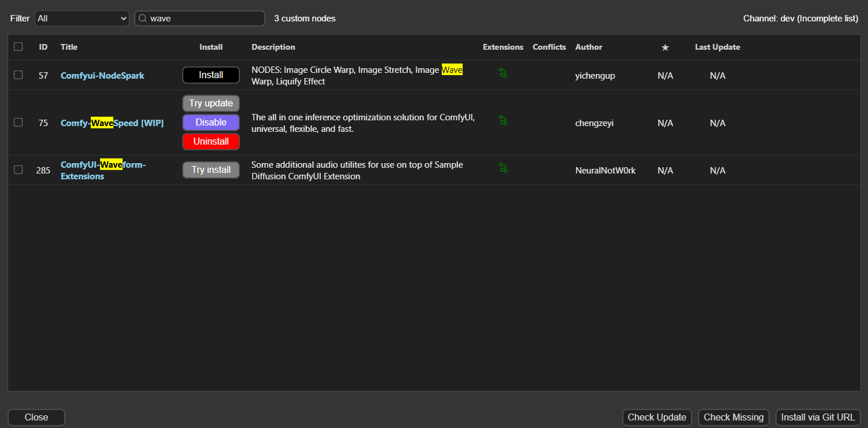Close the custom nodes manager

coord(36,418)
